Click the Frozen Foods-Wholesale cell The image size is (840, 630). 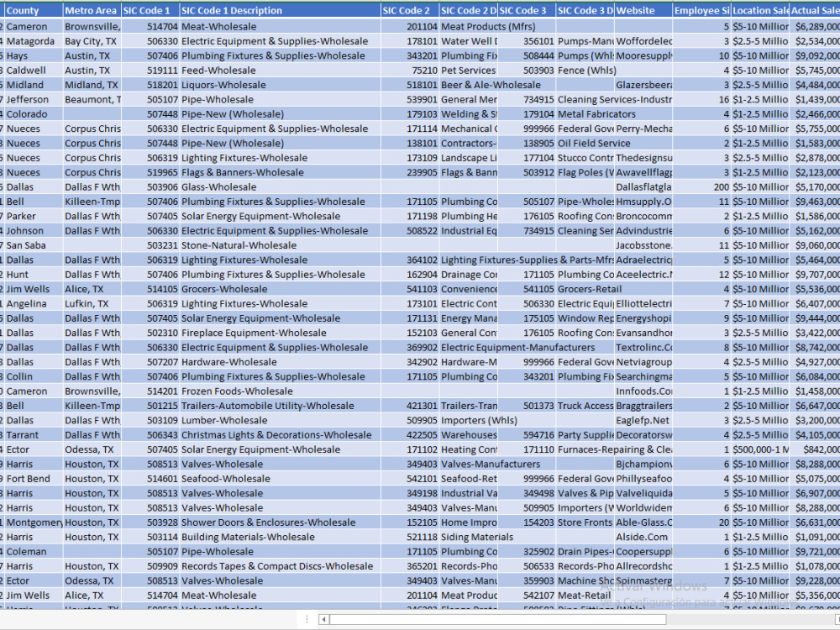pyautogui.click(x=280, y=391)
